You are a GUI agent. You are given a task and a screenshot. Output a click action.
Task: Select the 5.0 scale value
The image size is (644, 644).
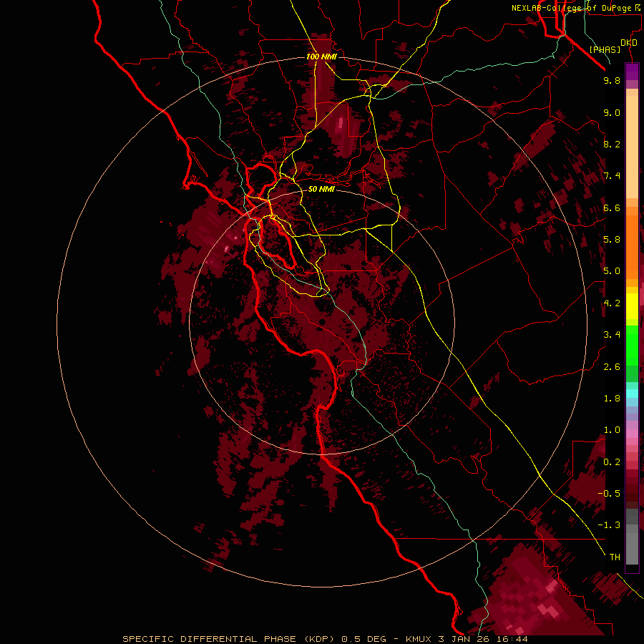point(612,271)
